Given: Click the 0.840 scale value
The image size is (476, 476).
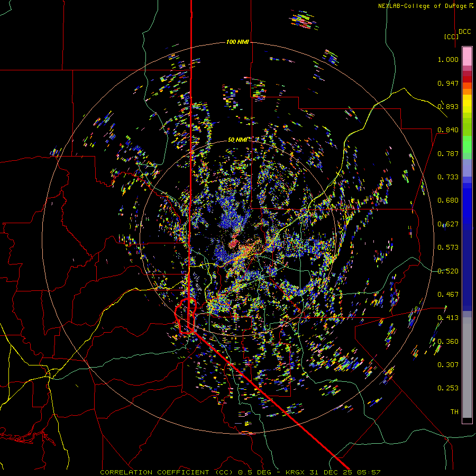Looking at the screenshot, I should pos(448,130).
